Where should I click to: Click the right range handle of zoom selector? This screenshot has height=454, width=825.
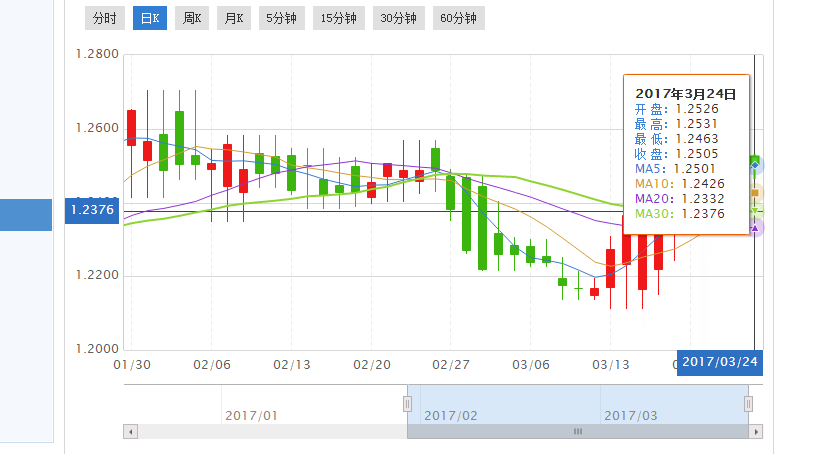(748, 403)
